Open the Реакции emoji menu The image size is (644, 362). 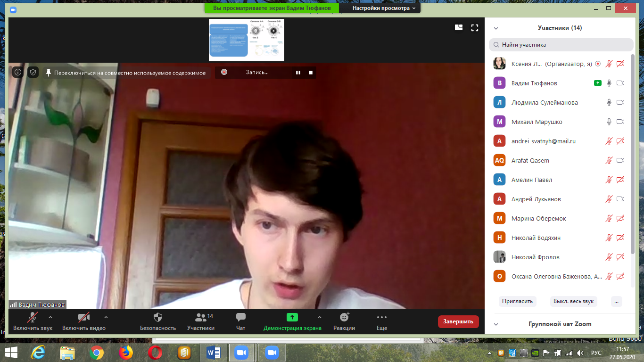point(344,321)
